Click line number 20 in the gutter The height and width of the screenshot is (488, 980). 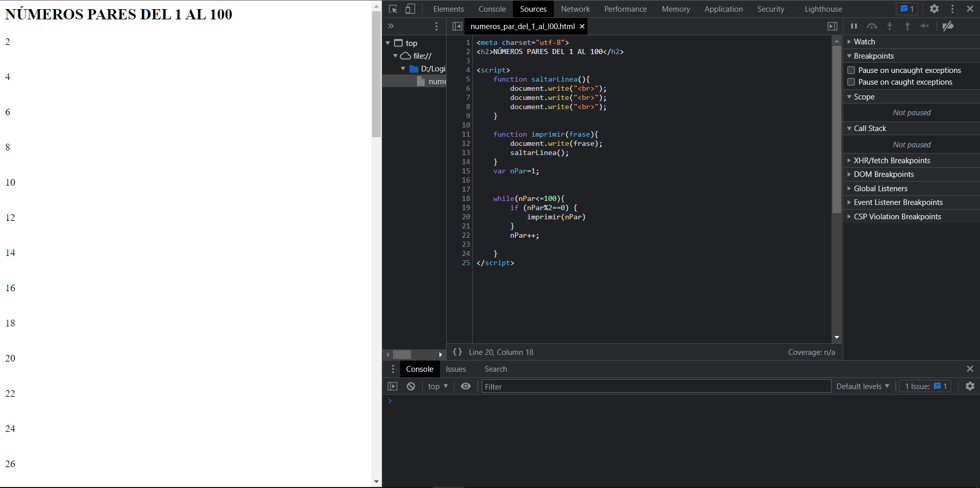(x=466, y=217)
